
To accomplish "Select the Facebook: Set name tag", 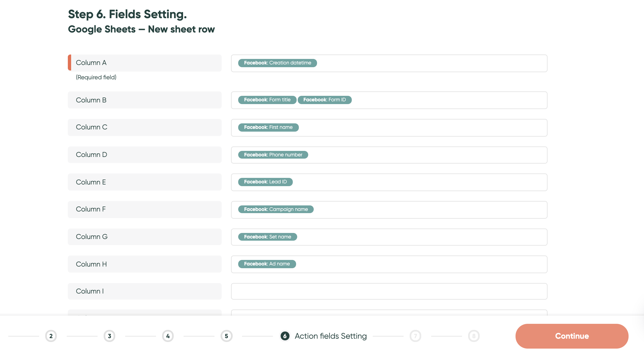I will (267, 237).
